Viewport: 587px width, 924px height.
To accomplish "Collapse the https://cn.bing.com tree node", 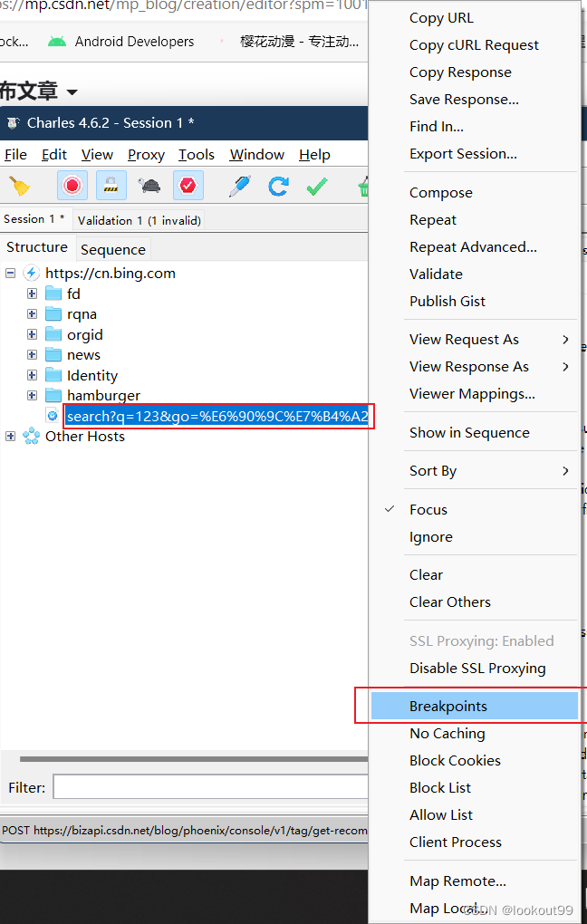I will (x=10, y=273).
